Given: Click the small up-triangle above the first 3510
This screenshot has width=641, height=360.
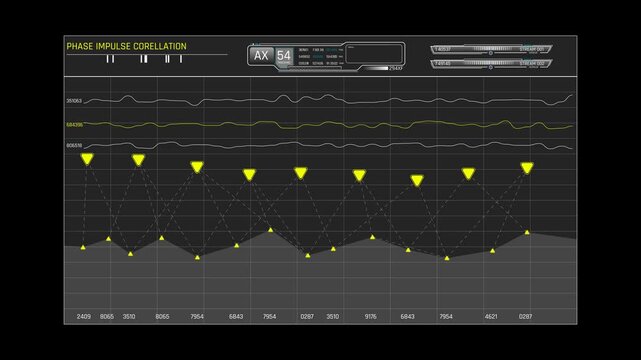Looking at the screenshot, I should (x=130, y=254).
